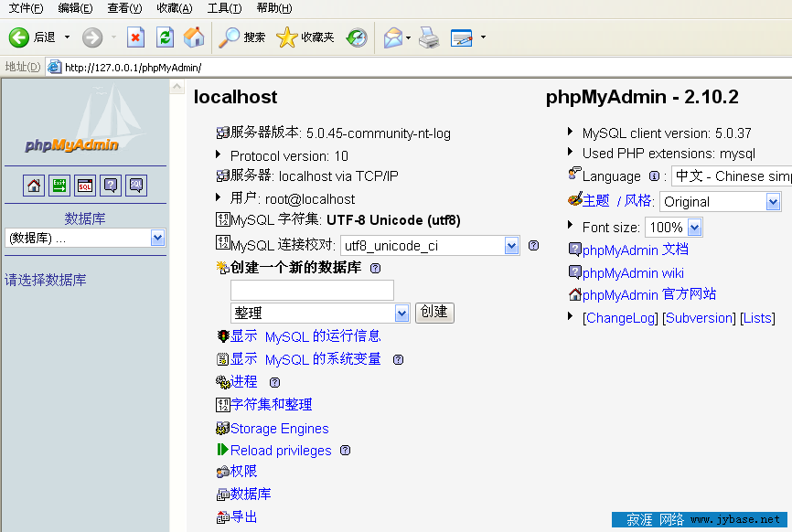Screen dimensions: 792x532
Task: Click the sidebar Exit/logout icon
Action: tap(59, 186)
